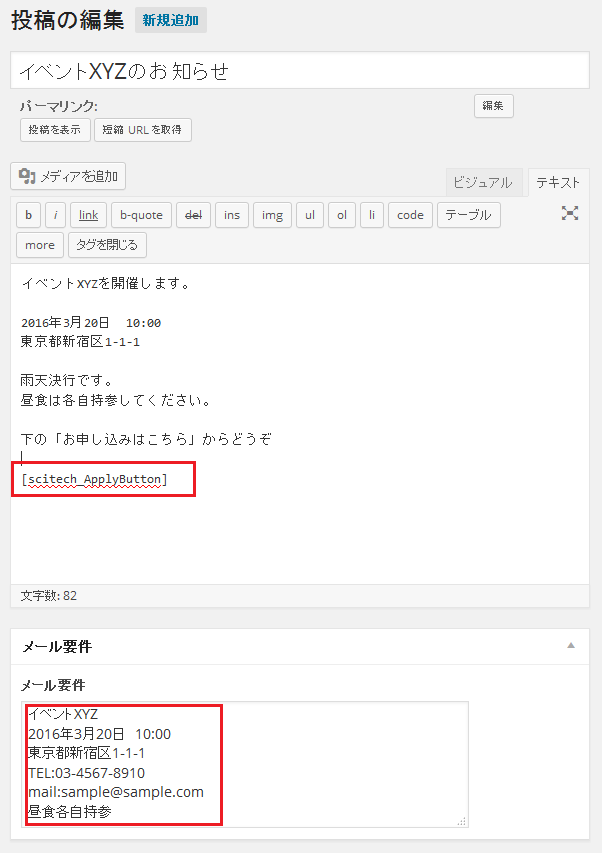Click the line イベントXYZを開催します。
Viewport: 602px width, 853px height.
pyautogui.click(x=106, y=283)
